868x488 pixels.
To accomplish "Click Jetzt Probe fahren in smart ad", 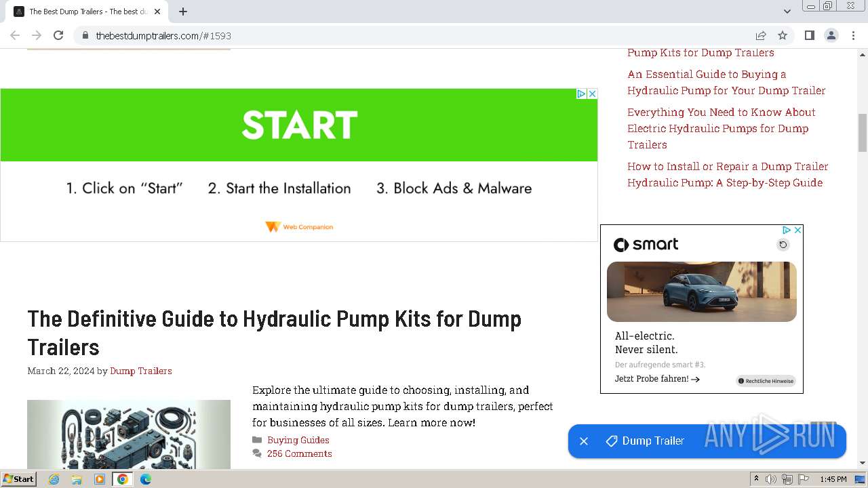I will click(657, 379).
